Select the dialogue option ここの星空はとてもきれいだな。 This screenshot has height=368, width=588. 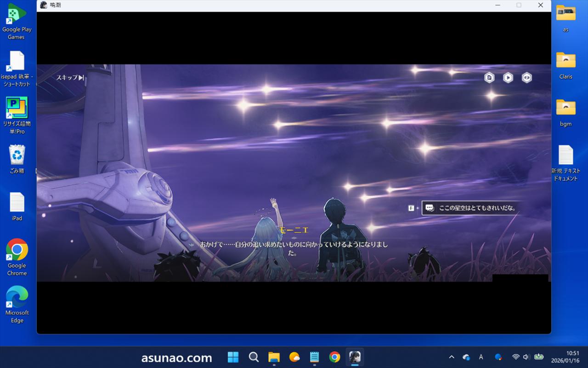(x=476, y=208)
